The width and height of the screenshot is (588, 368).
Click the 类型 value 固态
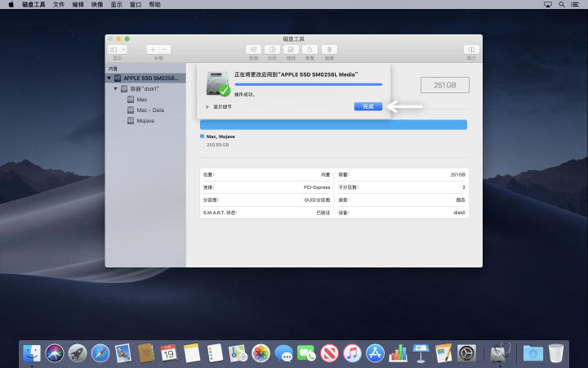point(461,200)
